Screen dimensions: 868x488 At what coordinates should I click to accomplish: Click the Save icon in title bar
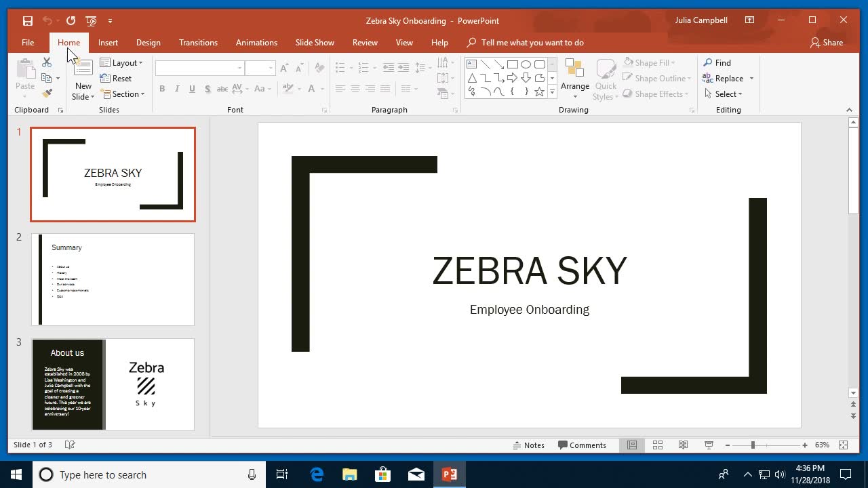(x=27, y=20)
